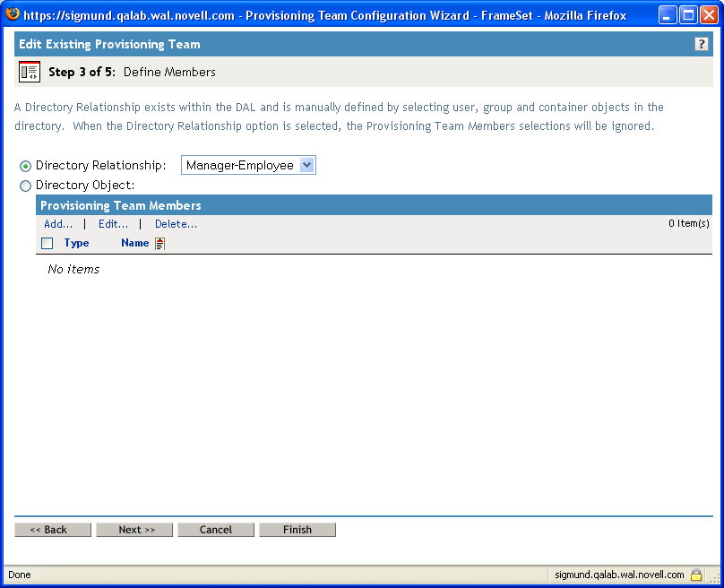The image size is (724, 588).
Task: Click sigmund.qalab.wal.novell.com in status bar
Action: 619,575
